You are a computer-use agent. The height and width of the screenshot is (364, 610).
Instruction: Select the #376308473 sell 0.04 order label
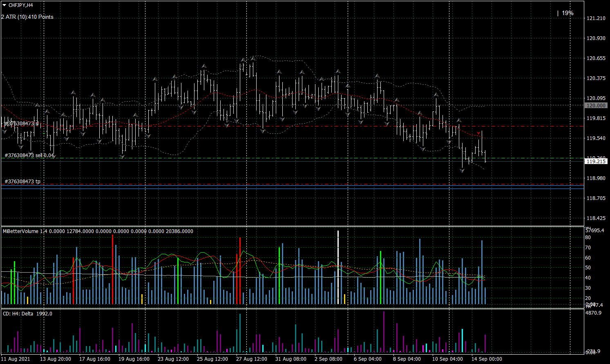point(29,155)
